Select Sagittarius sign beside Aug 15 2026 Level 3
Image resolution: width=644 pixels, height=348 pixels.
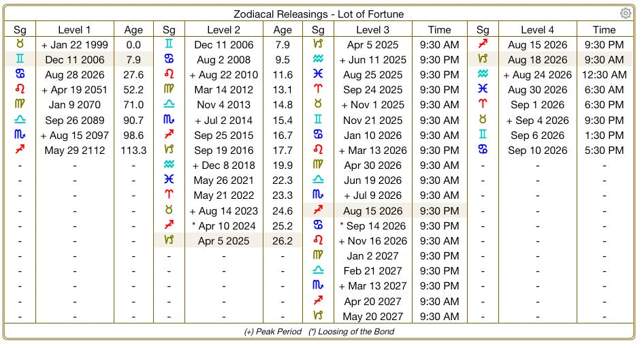[x=318, y=210]
